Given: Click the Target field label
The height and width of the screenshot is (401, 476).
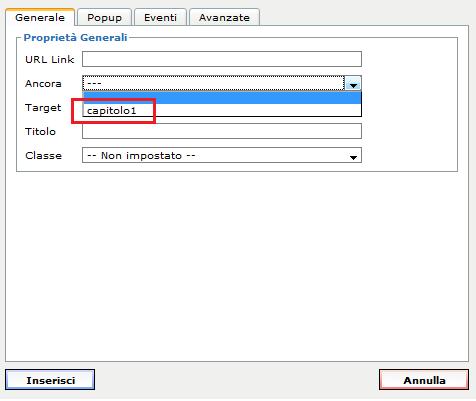Looking at the screenshot, I should [x=43, y=108].
